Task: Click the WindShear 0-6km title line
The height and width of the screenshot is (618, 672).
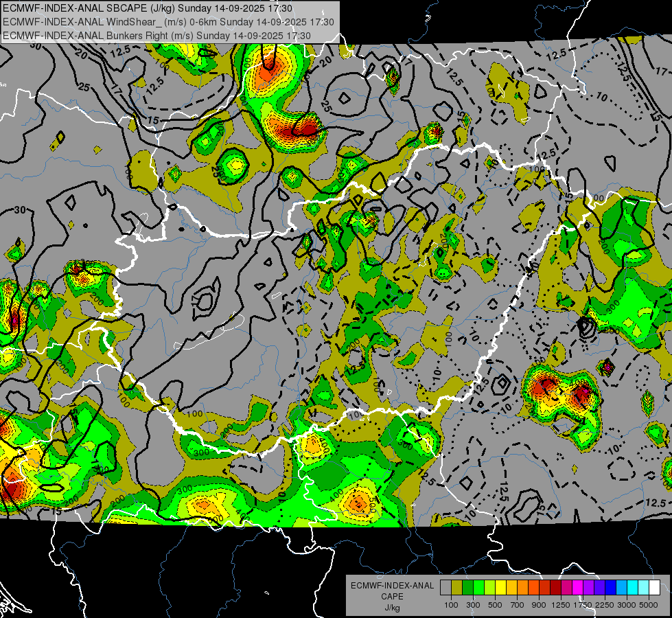Action: [x=168, y=22]
